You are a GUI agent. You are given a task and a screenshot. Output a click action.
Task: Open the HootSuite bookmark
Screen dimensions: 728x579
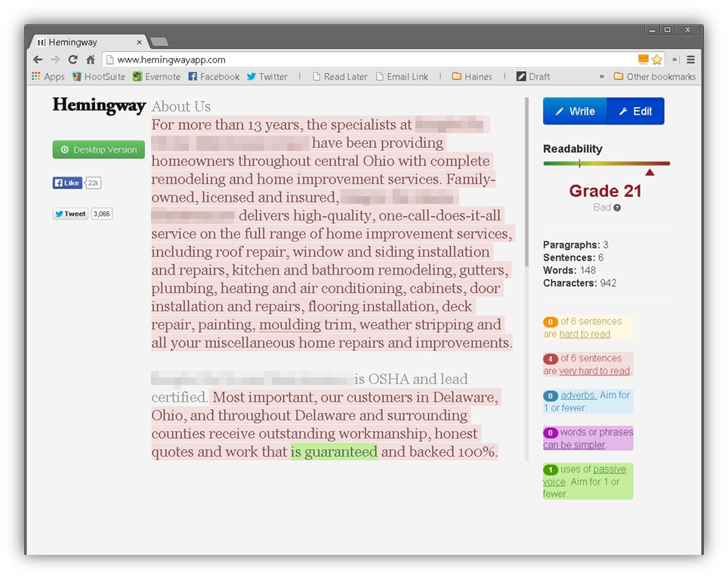99,76
